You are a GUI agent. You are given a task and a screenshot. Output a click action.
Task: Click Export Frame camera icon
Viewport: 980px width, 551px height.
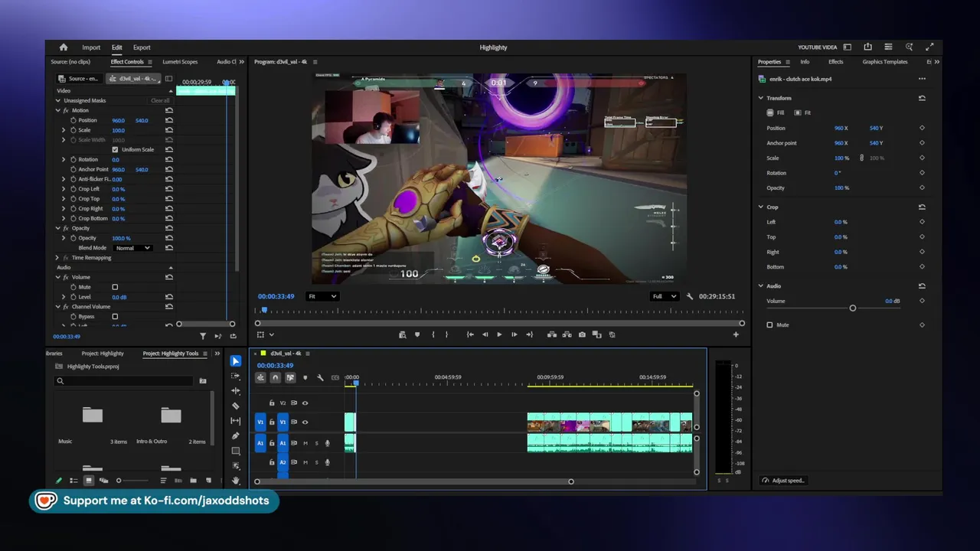point(582,334)
